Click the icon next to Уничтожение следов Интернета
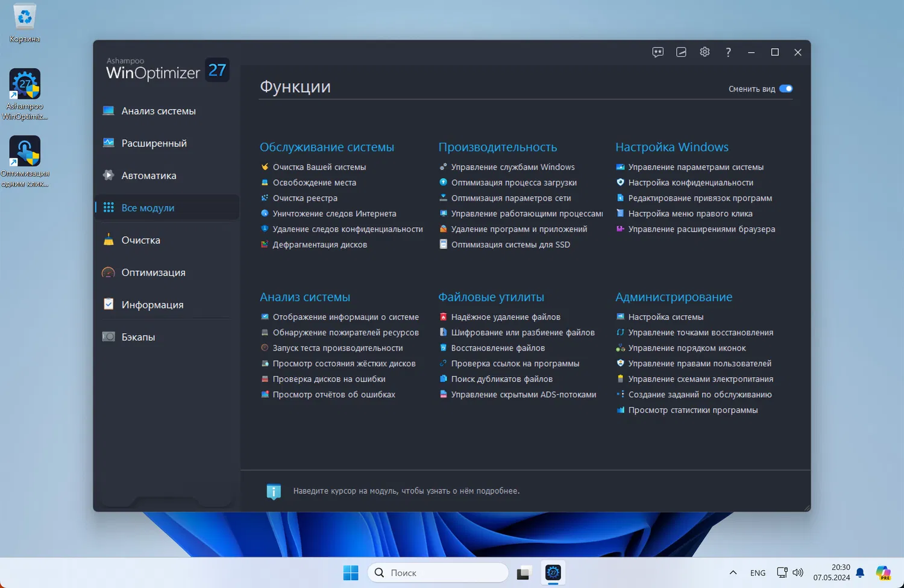This screenshot has height=588, width=904. click(265, 213)
